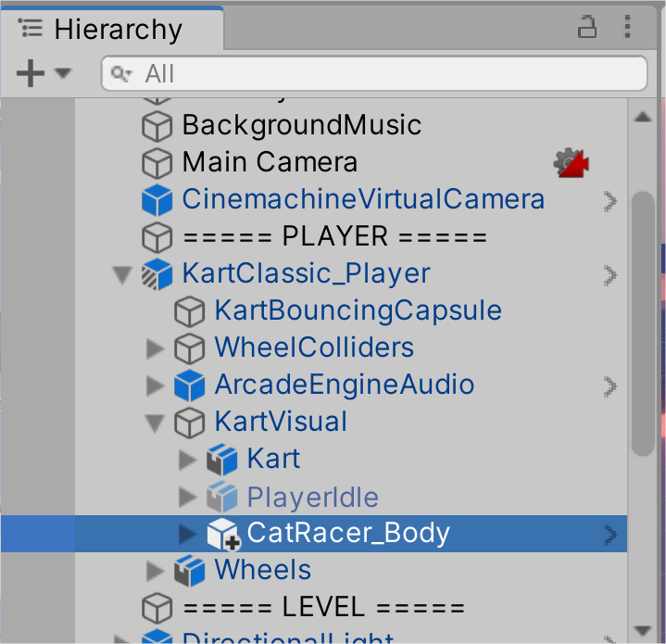
Task: Click the ArcadeEngineAudio blue prefab icon
Action: 190,385
